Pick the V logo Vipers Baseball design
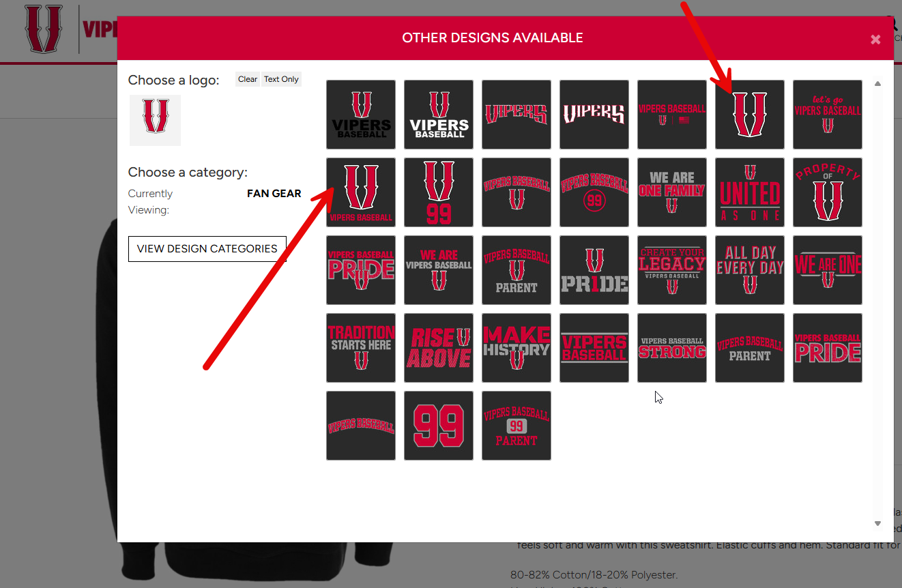Viewport: 902px width, 588px height. 361,192
